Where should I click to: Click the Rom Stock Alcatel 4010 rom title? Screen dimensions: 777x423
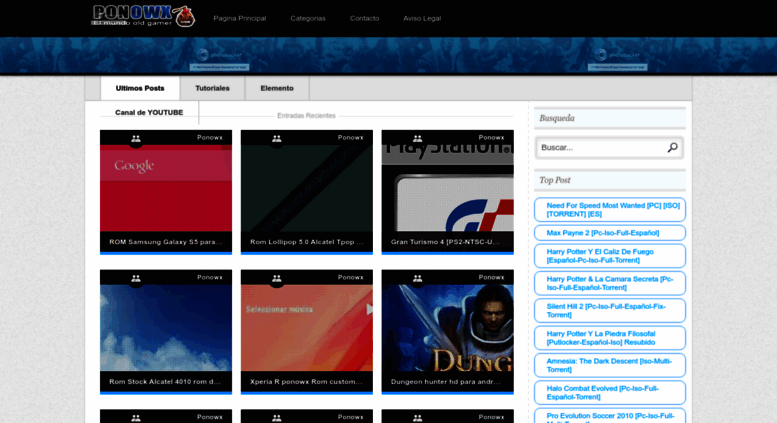coord(165,381)
